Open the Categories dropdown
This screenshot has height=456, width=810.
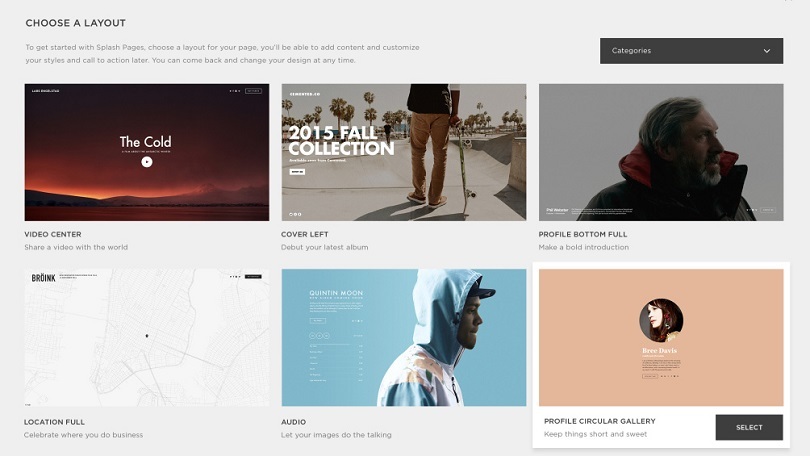(691, 51)
